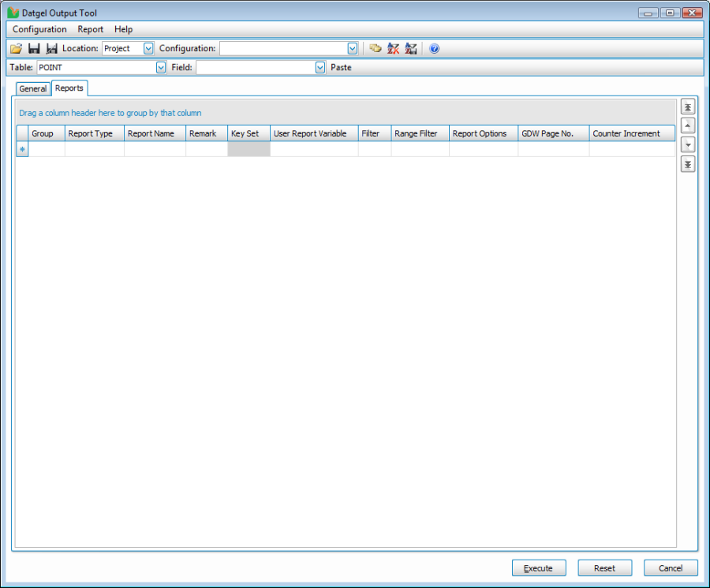Click the Paste button in toolbar
The image size is (710, 588).
coord(341,68)
